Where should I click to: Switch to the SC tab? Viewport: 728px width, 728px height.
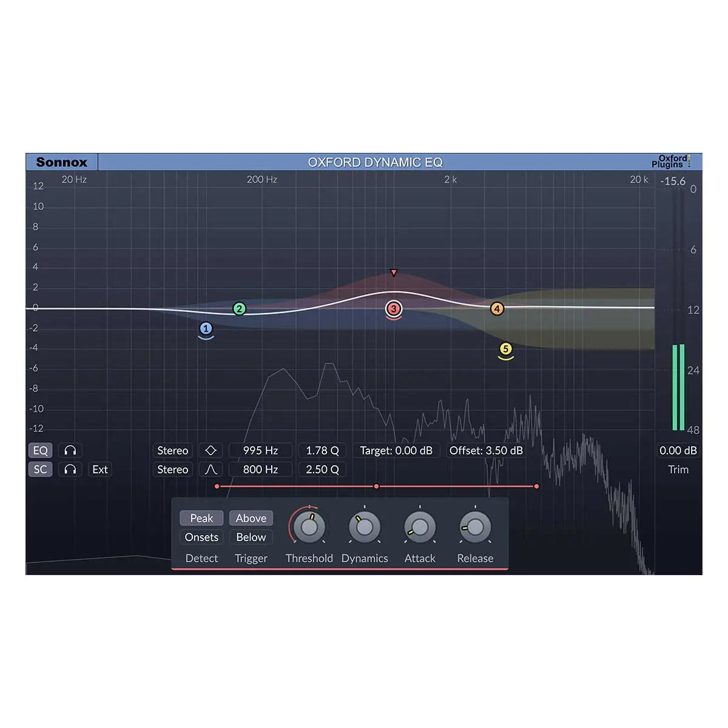click(40, 469)
